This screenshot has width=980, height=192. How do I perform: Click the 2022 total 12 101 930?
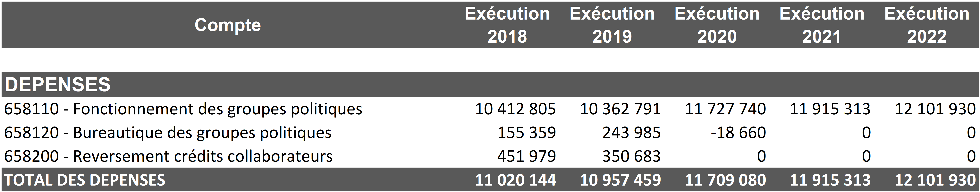(x=935, y=180)
